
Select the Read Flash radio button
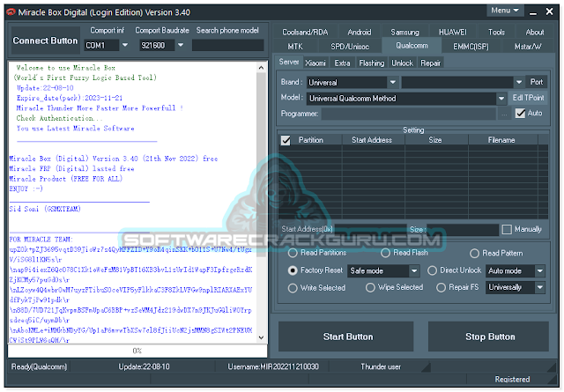click(386, 253)
